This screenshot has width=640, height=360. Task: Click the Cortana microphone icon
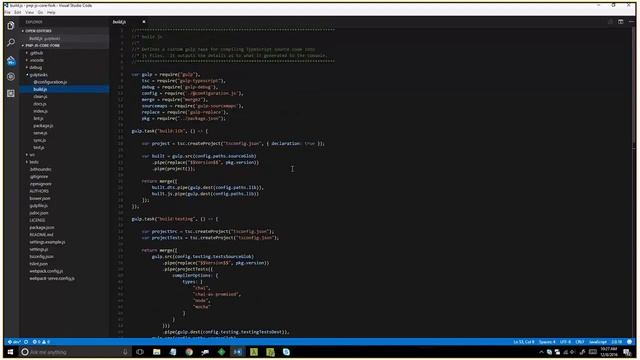pyautogui.click(x=125, y=352)
